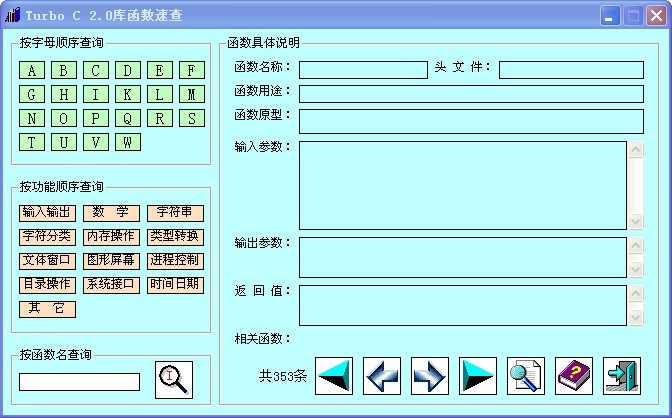The width and height of the screenshot is (672, 418).
Task: Click the exit door icon
Action: click(x=622, y=376)
